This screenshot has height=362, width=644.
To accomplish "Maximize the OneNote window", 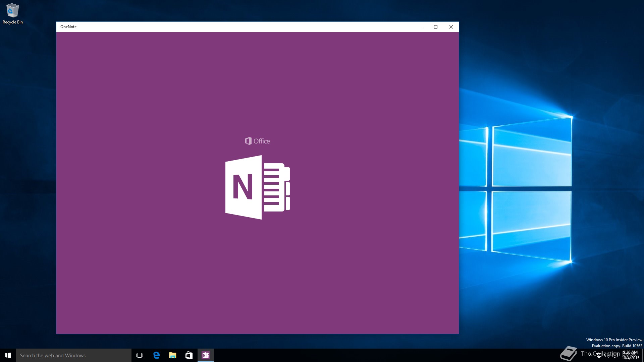I will pos(436,27).
